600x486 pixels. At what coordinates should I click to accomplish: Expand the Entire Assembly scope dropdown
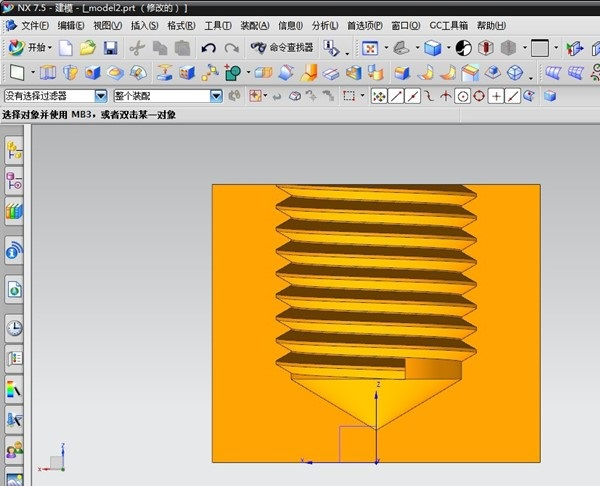pyautogui.click(x=216, y=96)
